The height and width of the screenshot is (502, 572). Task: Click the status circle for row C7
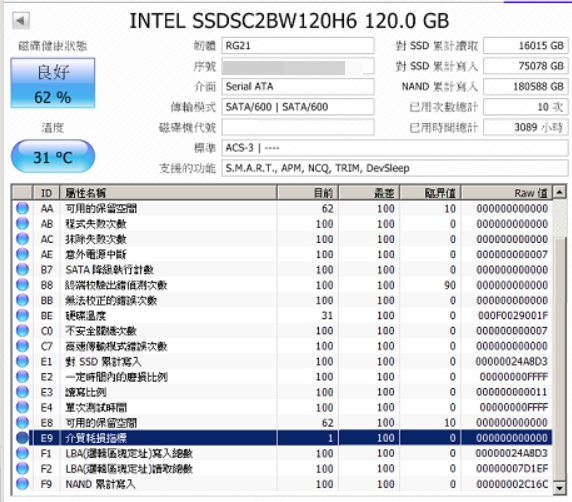[x=22, y=346]
